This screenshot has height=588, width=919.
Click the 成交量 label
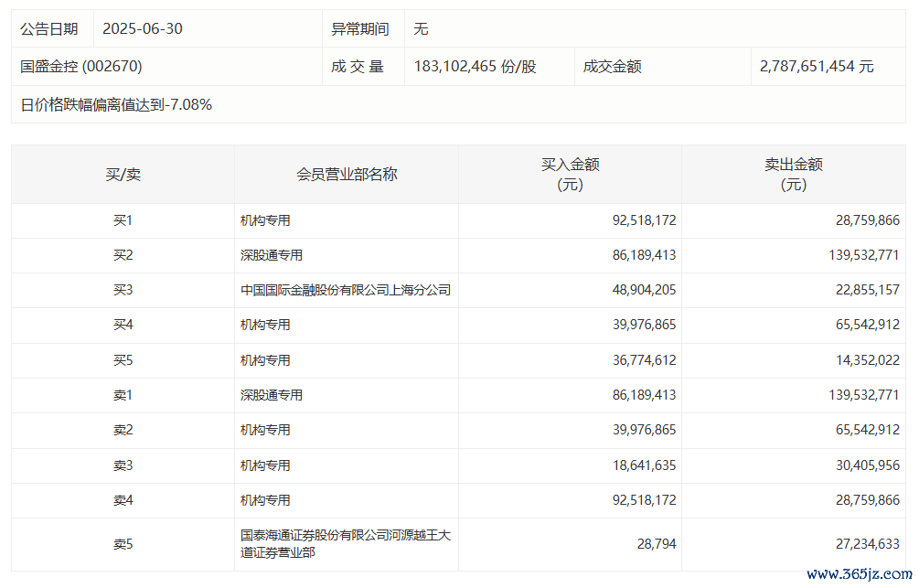[357, 66]
